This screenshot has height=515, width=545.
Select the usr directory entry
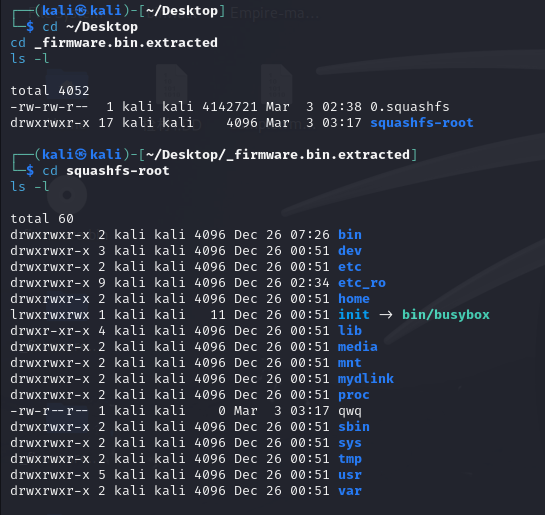350,475
